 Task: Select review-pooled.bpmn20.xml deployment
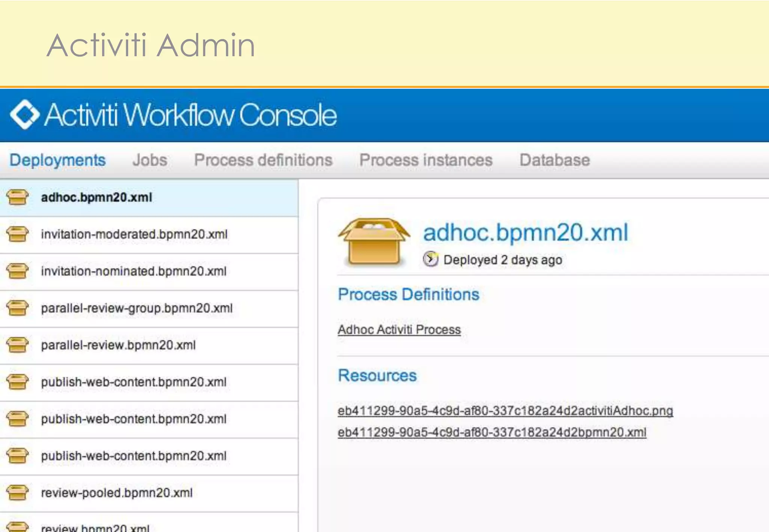click(x=149, y=493)
